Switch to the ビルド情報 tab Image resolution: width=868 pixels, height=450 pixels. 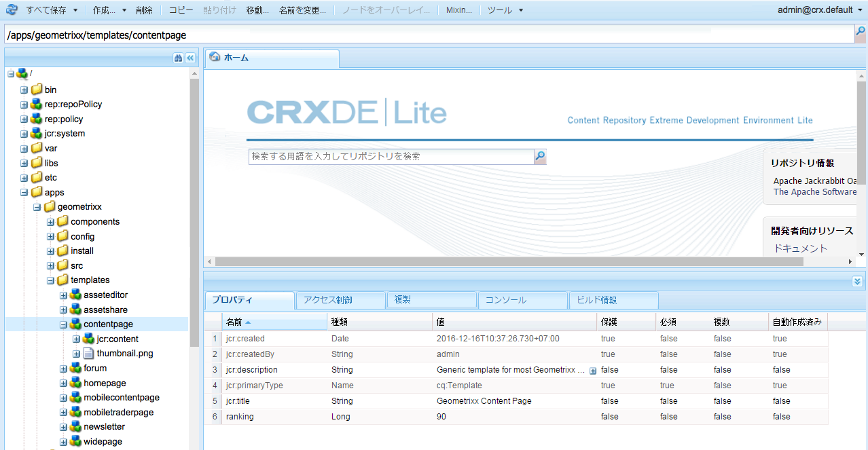[614, 300]
